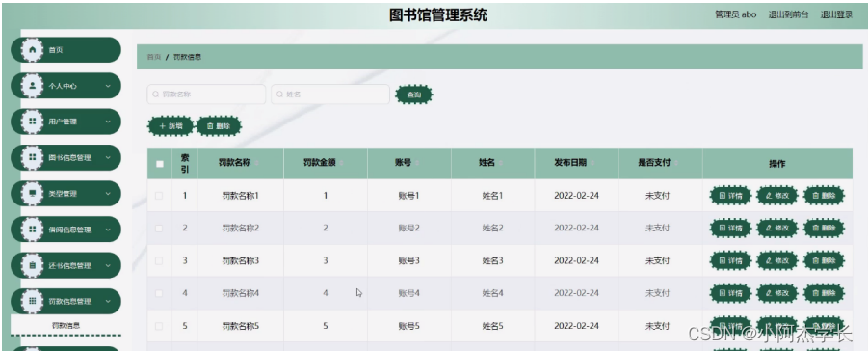Click search icon in 罚款名称 field
Image resolution: width=868 pixels, height=352 pixels.
(156, 95)
